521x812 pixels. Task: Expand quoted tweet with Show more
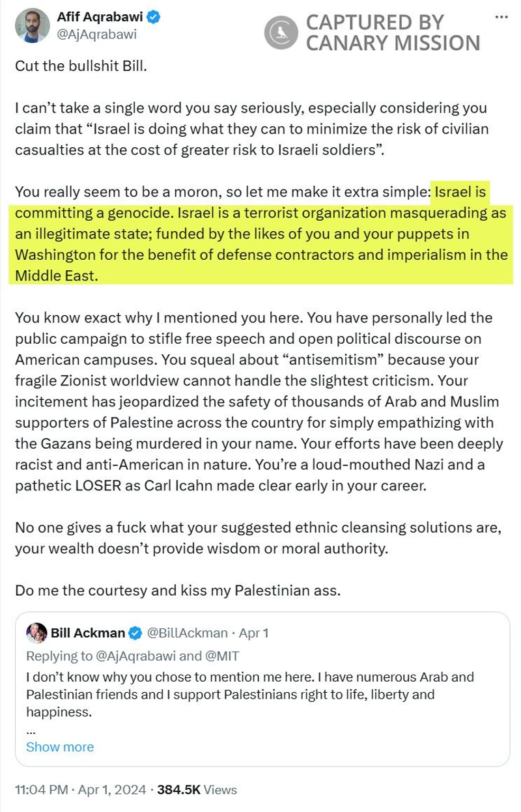pos(59,747)
